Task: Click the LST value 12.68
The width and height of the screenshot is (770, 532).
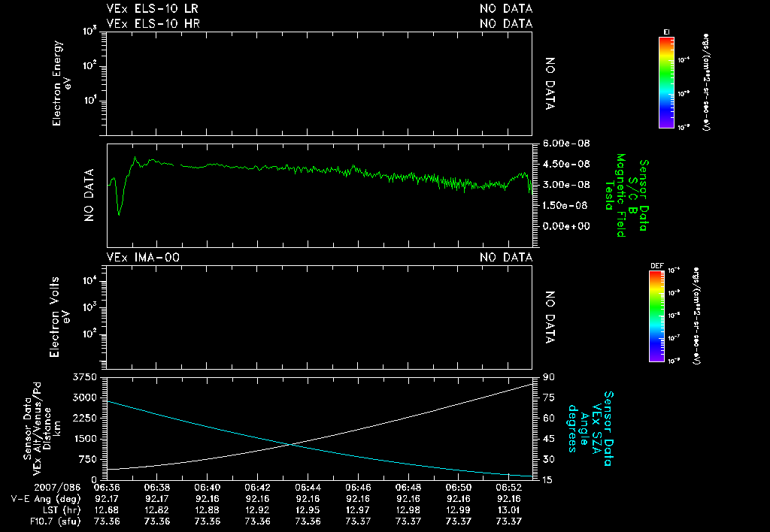Action: coord(107,510)
